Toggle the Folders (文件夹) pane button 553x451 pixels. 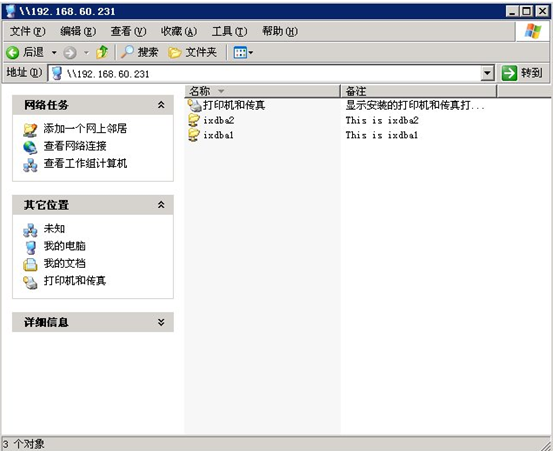tap(192, 53)
